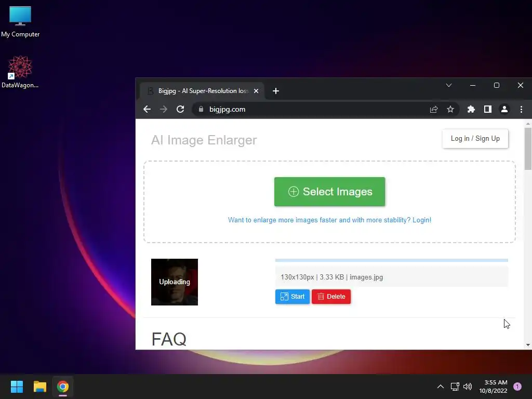The width and height of the screenshot is (532, 399).
Task: Minimize the Chrome window
Action: pos(473,85)
